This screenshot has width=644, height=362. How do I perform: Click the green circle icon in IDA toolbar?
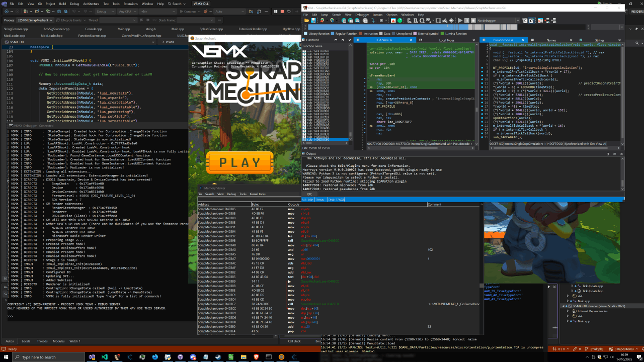coord(400,21)
